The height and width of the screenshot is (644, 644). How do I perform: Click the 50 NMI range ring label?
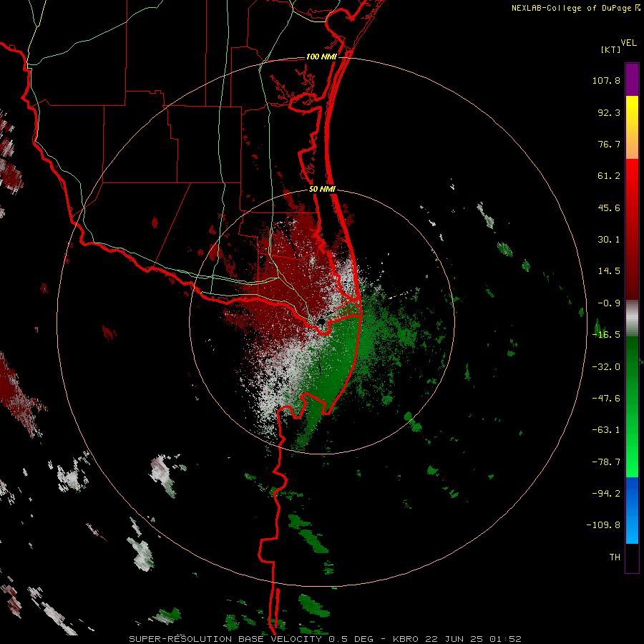[x=323, y=190]
